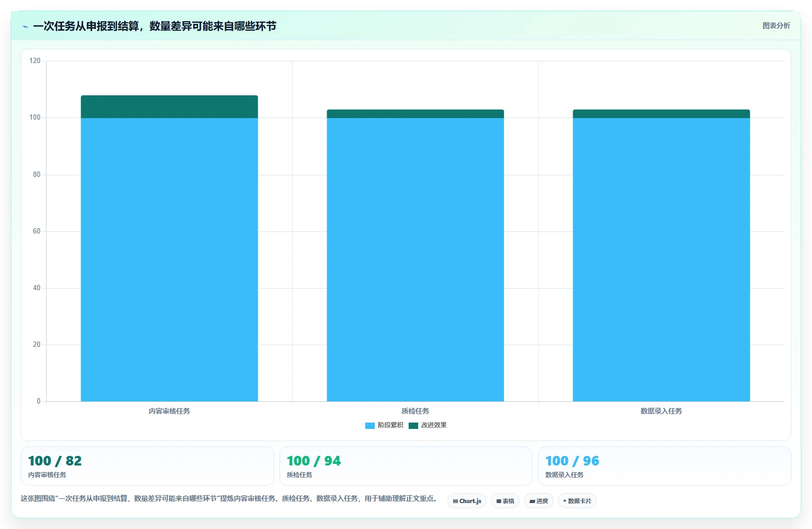Click the 质检任务 x-axis label

(416, 411)
